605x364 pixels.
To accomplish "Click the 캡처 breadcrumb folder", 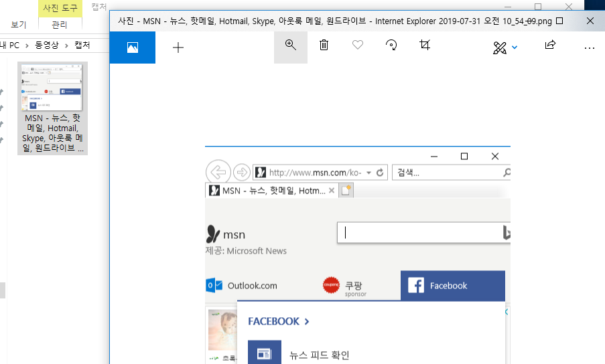I will click(x=83, y=45).
